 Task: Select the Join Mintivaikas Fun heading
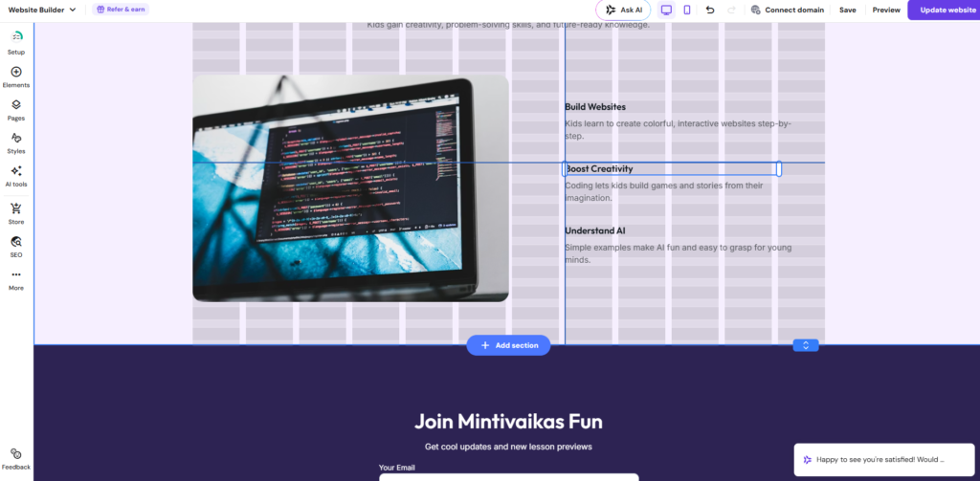[x=509, y=421]
